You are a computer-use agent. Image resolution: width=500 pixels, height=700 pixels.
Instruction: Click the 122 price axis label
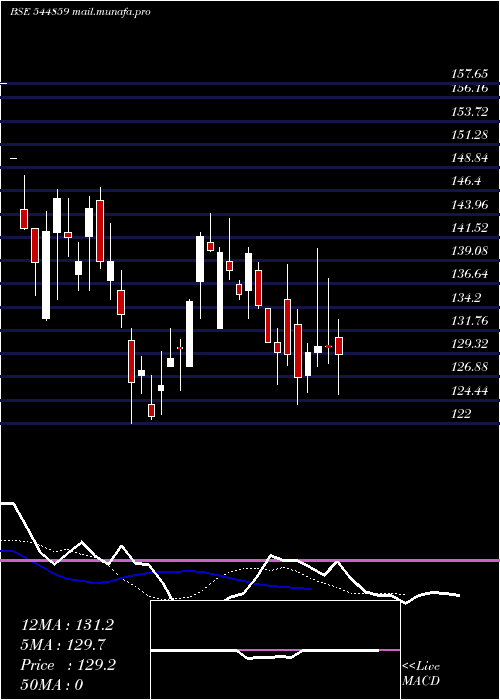point(461,414)
